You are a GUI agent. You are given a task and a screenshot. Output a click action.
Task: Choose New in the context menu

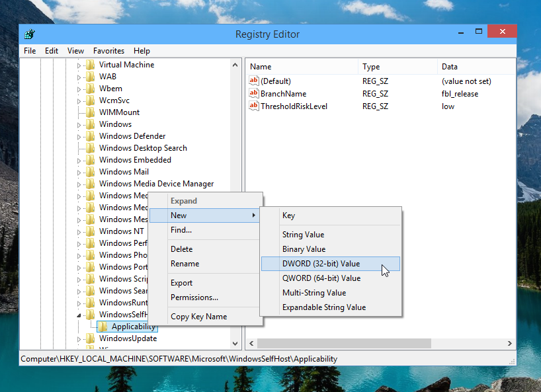click(x=204, y=216)
